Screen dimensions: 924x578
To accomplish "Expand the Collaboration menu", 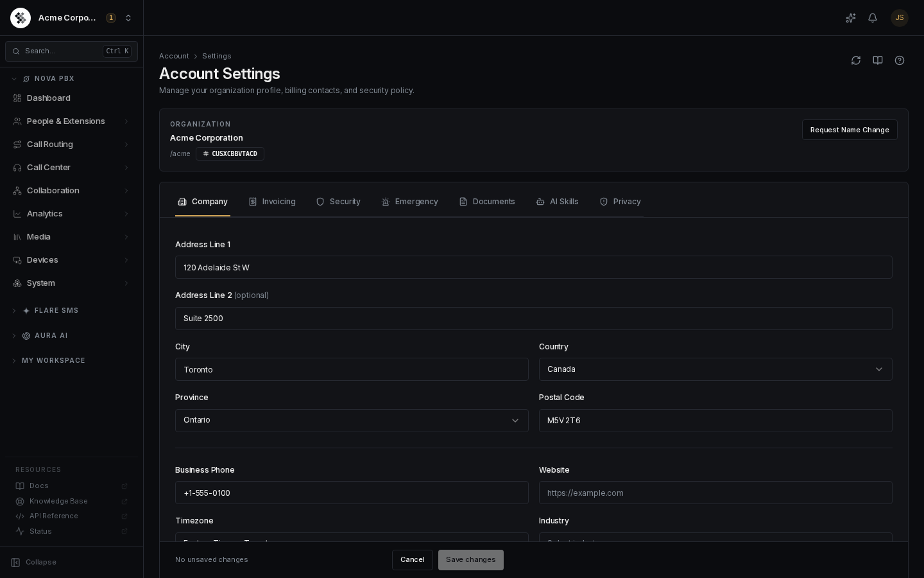I will (71, 191).
